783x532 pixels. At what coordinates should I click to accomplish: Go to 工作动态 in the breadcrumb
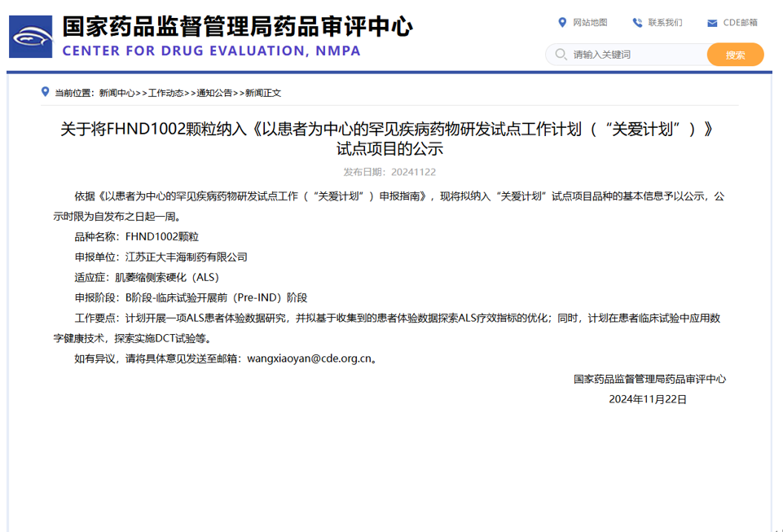[x=165, y=93]
